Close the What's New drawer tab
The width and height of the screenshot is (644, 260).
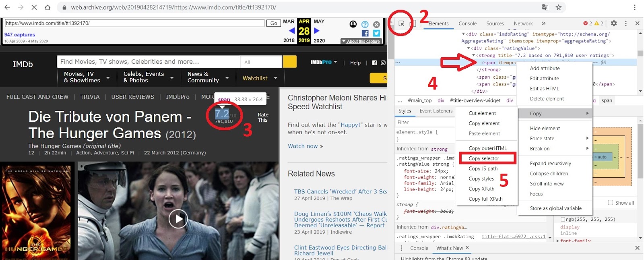click(x=467, y=248)
